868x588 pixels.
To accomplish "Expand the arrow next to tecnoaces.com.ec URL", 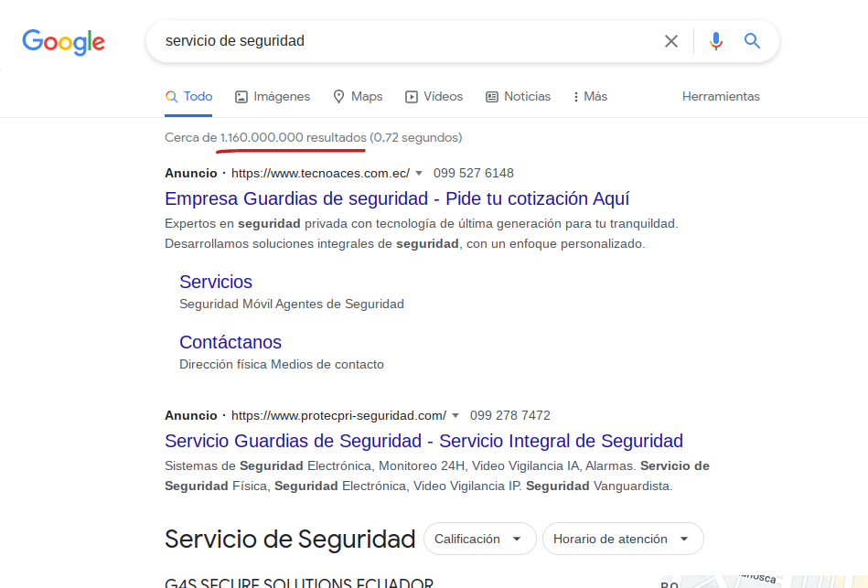I will click(419, 174).
